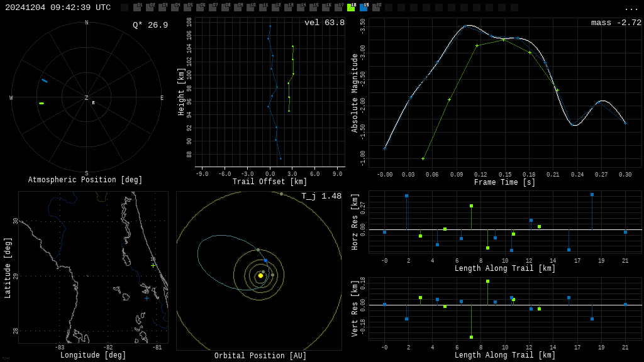Click station 10 square indicator
Viewport: 644px width, 362px height.
click(250, 8)
